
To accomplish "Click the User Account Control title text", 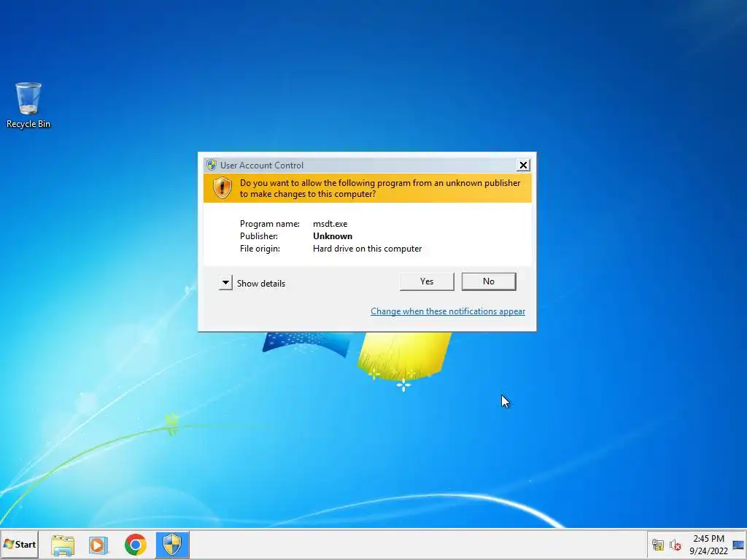I will click(x=262, y=166).
